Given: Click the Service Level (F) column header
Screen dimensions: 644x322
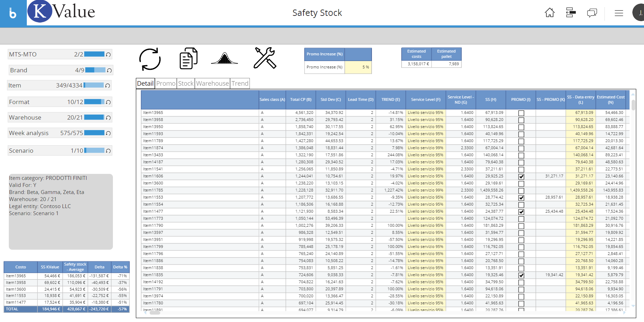Looking at the screenshot, I should (x=426, y=100).
